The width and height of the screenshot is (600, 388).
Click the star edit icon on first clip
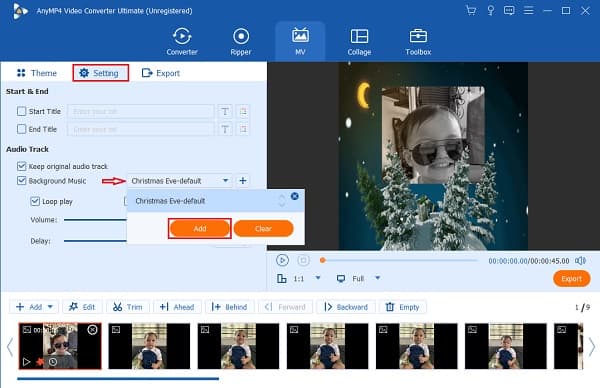pos(40,362)
